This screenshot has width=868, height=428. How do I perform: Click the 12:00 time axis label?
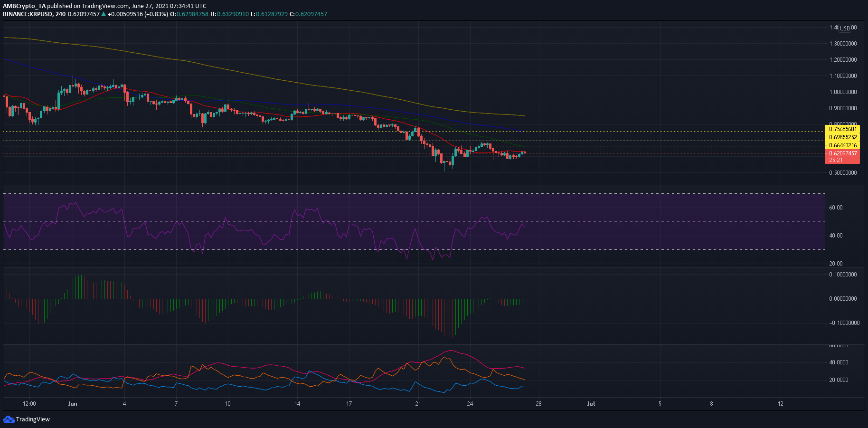click(29, 404)
